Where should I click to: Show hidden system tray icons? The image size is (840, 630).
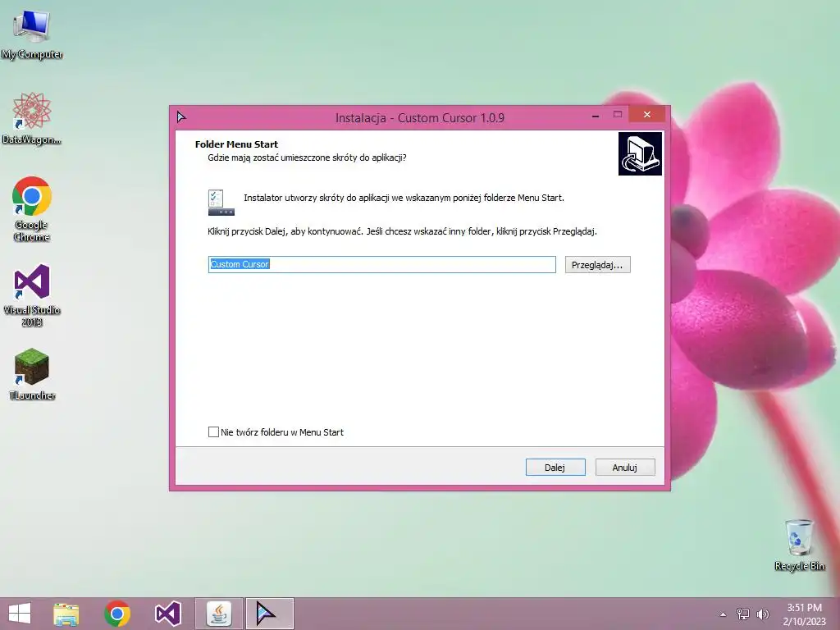coord(724,614)
